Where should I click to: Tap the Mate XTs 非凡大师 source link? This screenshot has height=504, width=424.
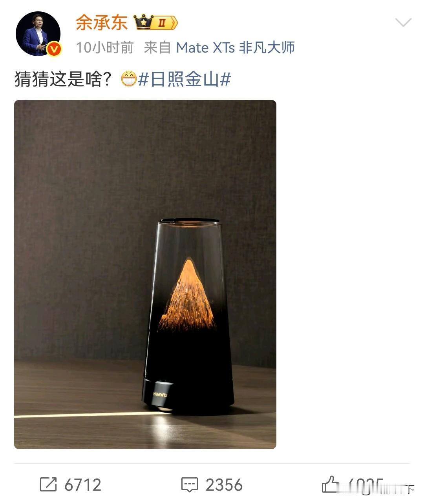click(x=235, y=48)
